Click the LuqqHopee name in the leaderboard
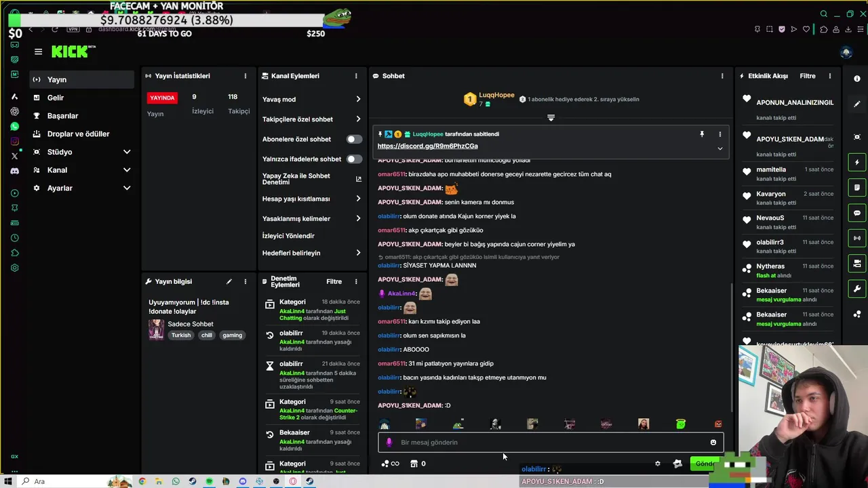This screenshot has width=868, height=488. 496,95
